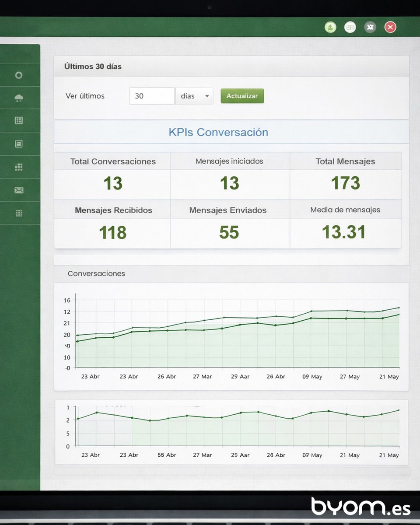Image resolution: width=420 pixels, height=525 pixels.
Task: Open the envelope messages icon in the sidebar
Action: pyautogui.click(x=19, y=190)
